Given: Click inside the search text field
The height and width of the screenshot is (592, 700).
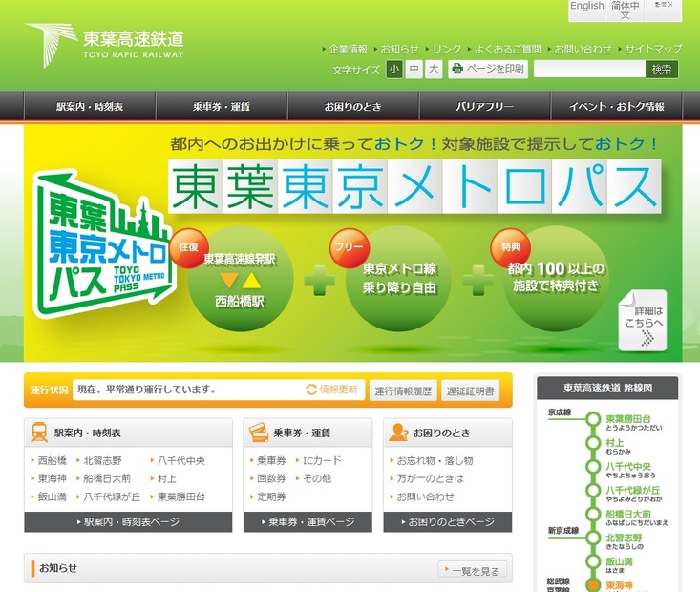Looking at the screenshot, I should (x=589, y=69).
